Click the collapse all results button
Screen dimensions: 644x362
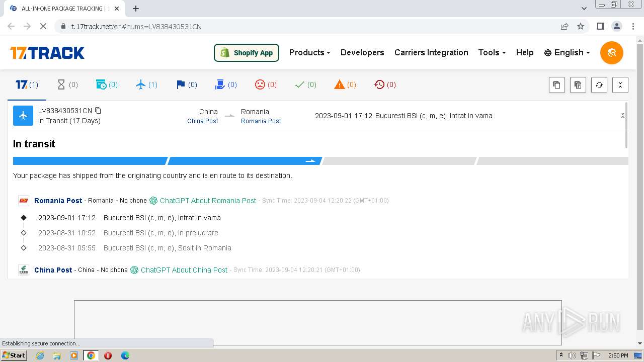click(x=620, y=85)
